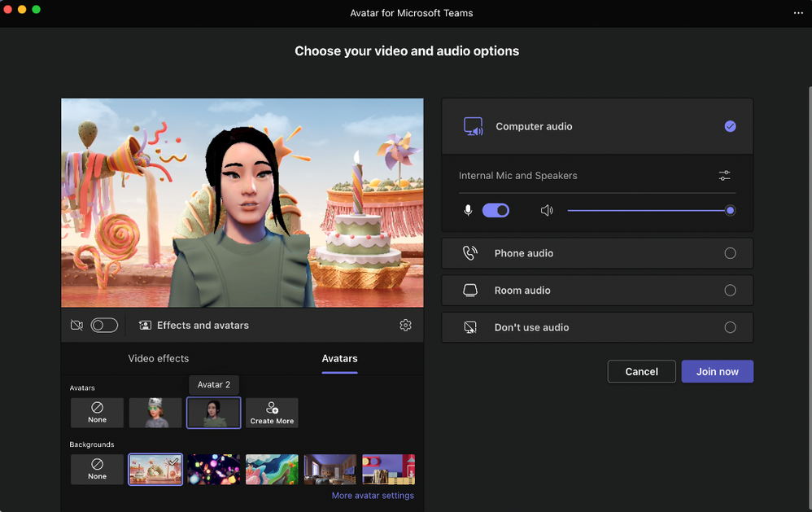The width and height of the screenshot is (812, 512).
Task: Click the speaker volume icon
Action: 547,210
